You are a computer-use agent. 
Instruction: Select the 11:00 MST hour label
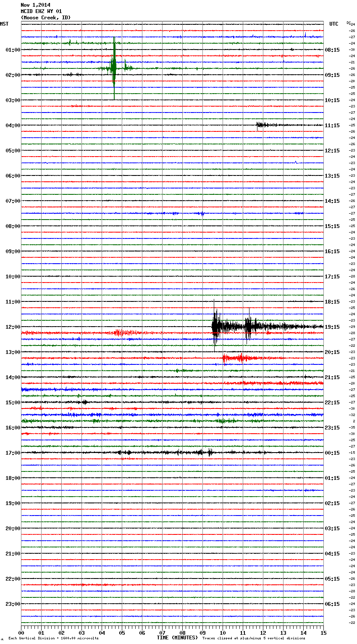point(13,301)
